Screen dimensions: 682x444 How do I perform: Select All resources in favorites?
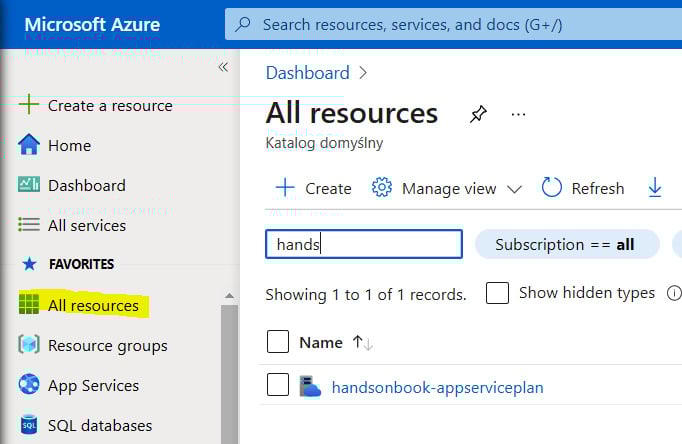pos(94,306)
